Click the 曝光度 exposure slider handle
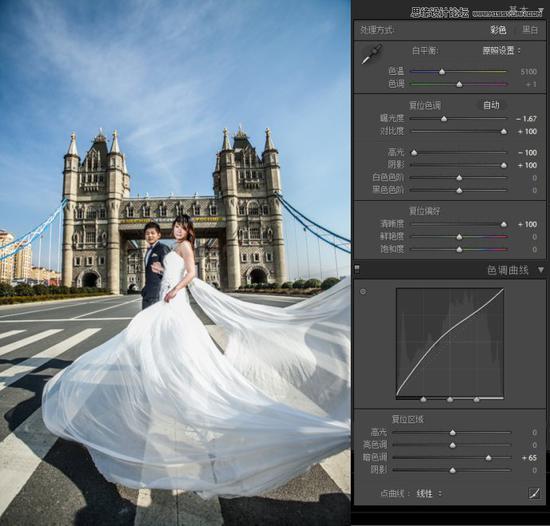 (444, 119)
